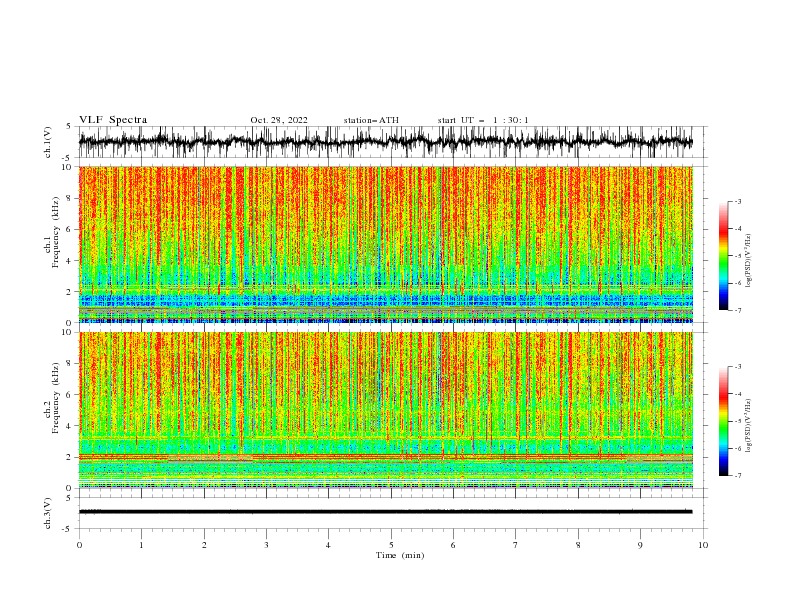The image size is (792, 612).
Task: Click the "station=ATH" label
Action: (x=371, y=120)
